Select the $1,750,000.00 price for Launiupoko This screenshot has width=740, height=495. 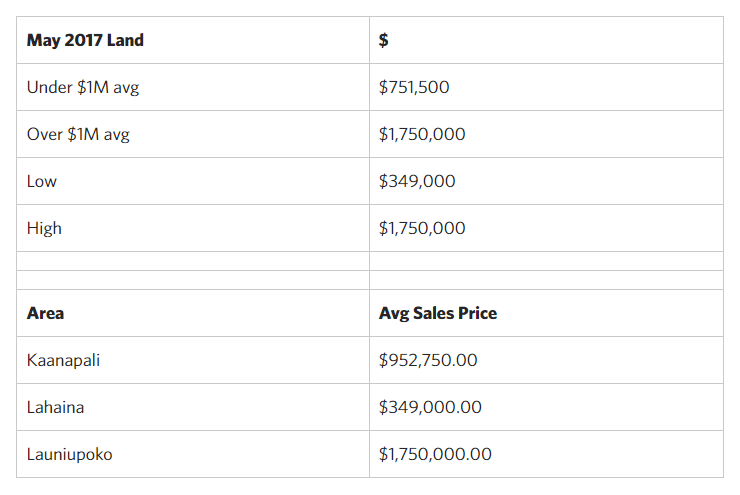pyautogui.click(x=435, y=454)
